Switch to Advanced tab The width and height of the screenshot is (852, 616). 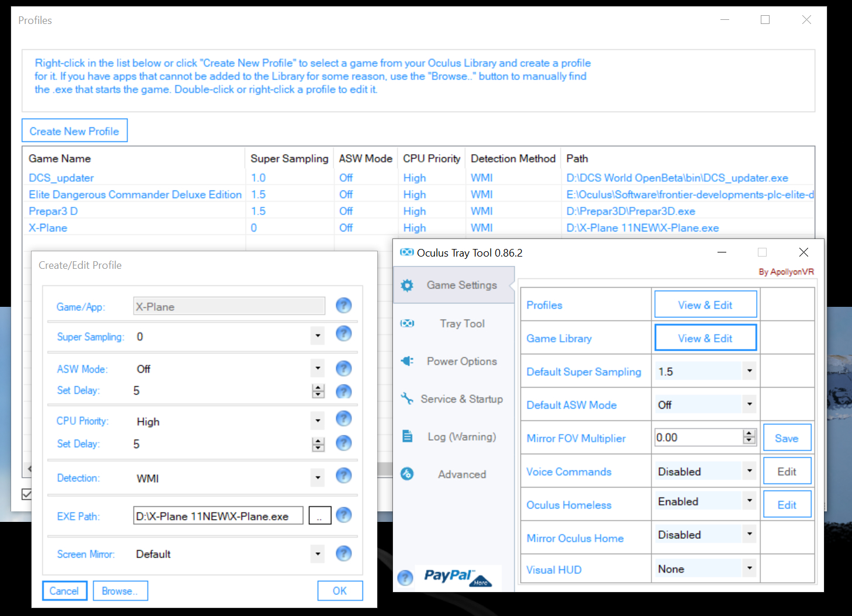454,474
